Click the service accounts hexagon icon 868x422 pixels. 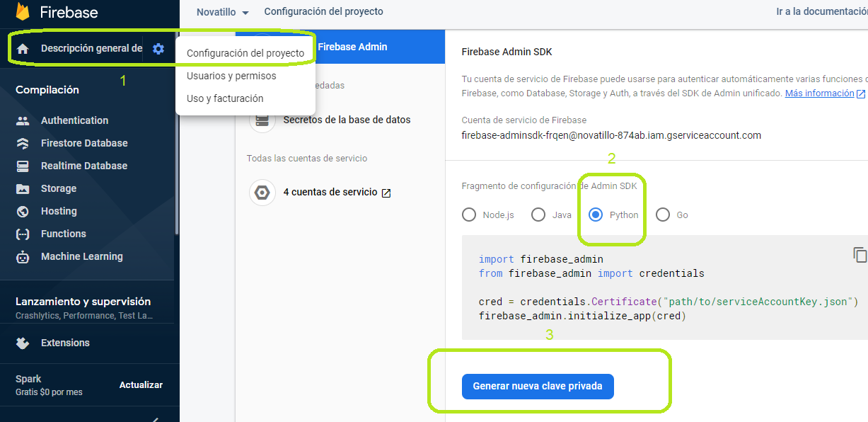point(262,192)
